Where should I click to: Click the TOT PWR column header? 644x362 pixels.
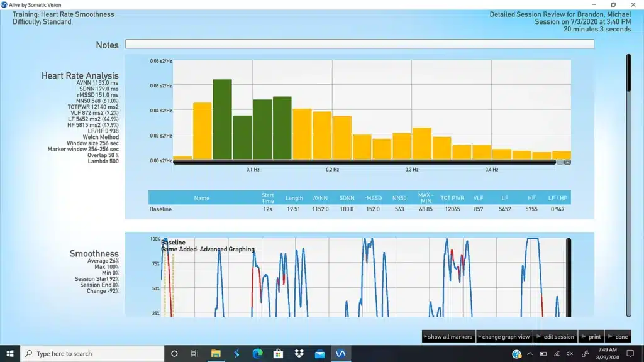[452, 198]
